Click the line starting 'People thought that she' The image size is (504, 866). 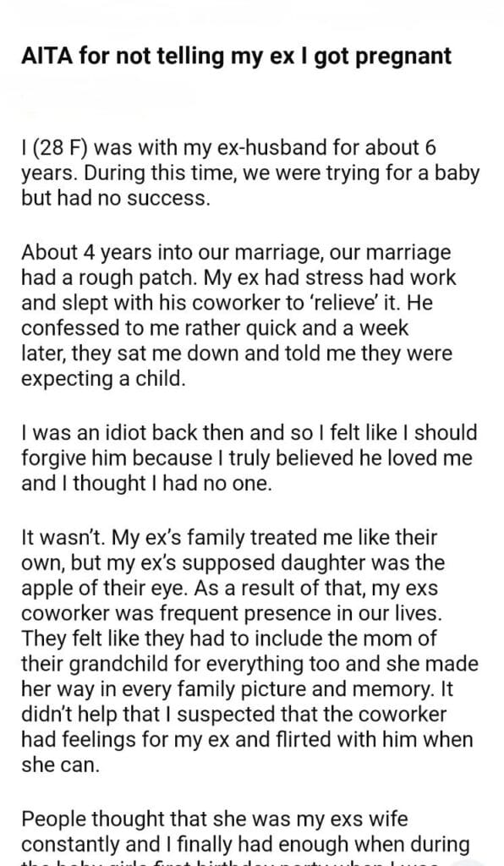tap(214, 819)
